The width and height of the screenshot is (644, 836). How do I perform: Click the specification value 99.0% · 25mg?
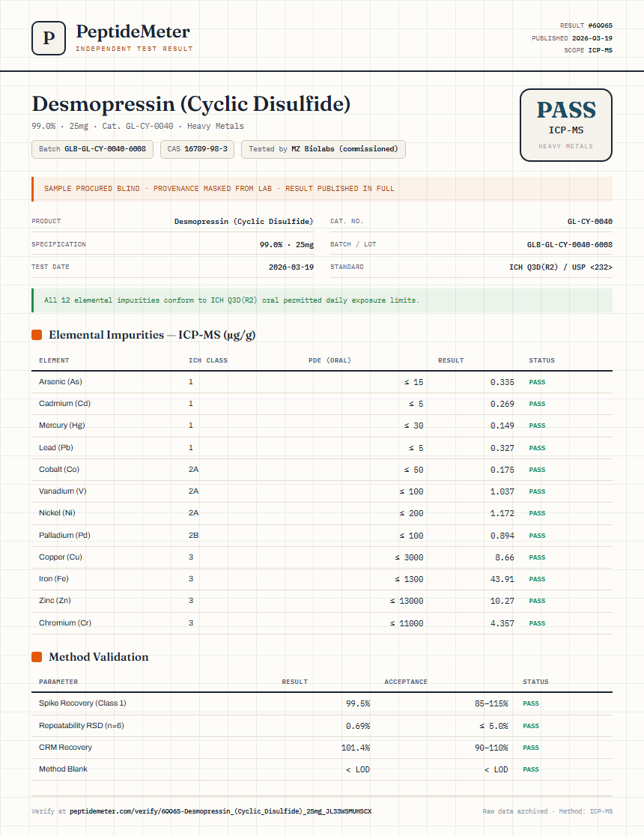coord(287,245)
